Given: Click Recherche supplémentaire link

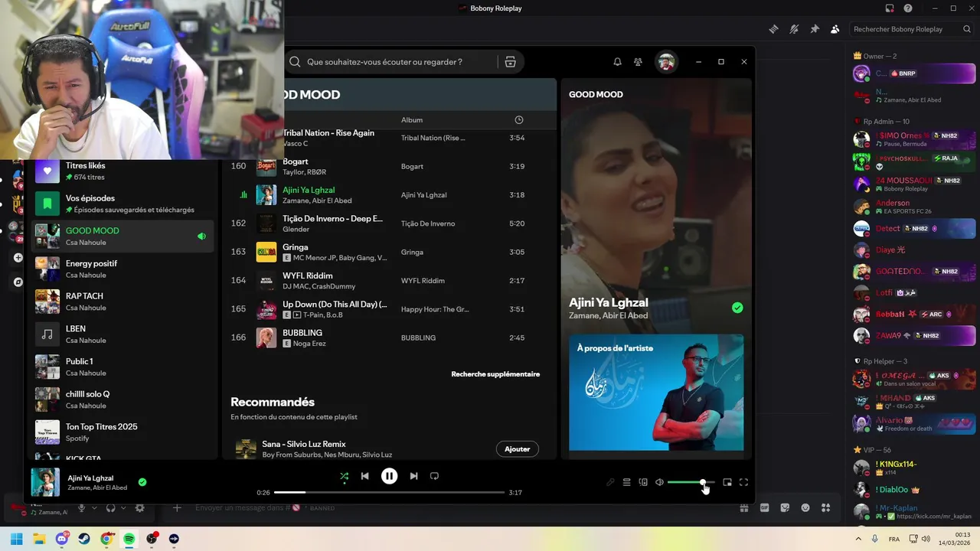Looking at the screenshot, I should (x=495, y=374).
